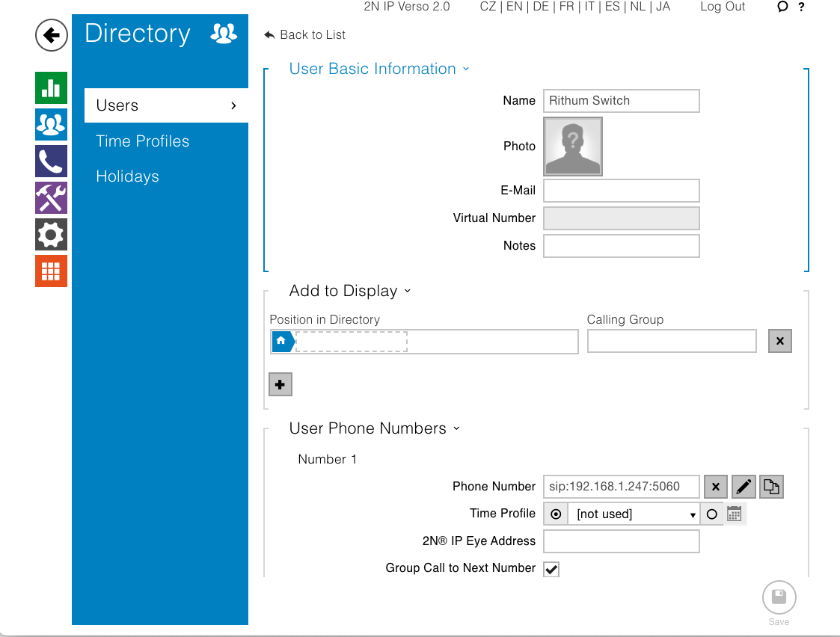Switch language to NL

point(638,7)
